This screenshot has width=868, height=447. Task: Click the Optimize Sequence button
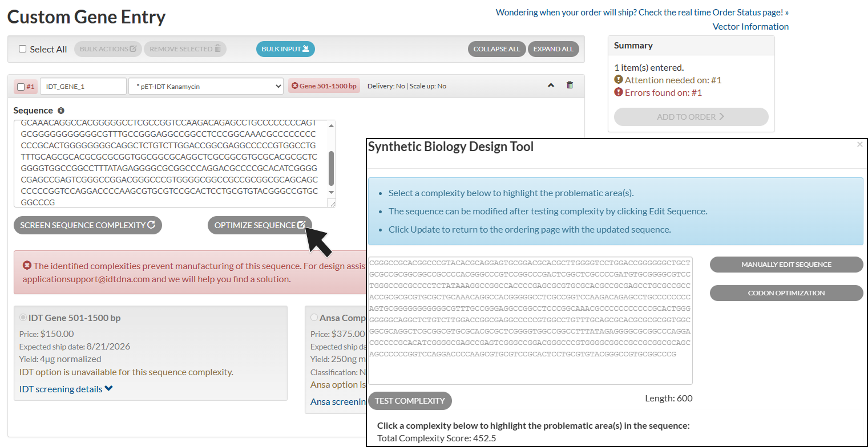pos(260,225)
